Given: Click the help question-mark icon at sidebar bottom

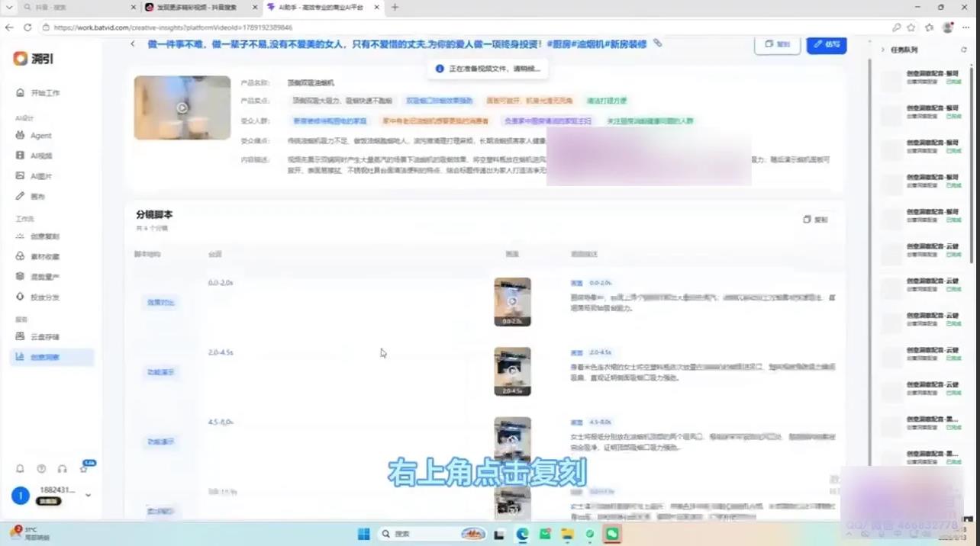Looking at the screenshot, I should click(41, 469).
